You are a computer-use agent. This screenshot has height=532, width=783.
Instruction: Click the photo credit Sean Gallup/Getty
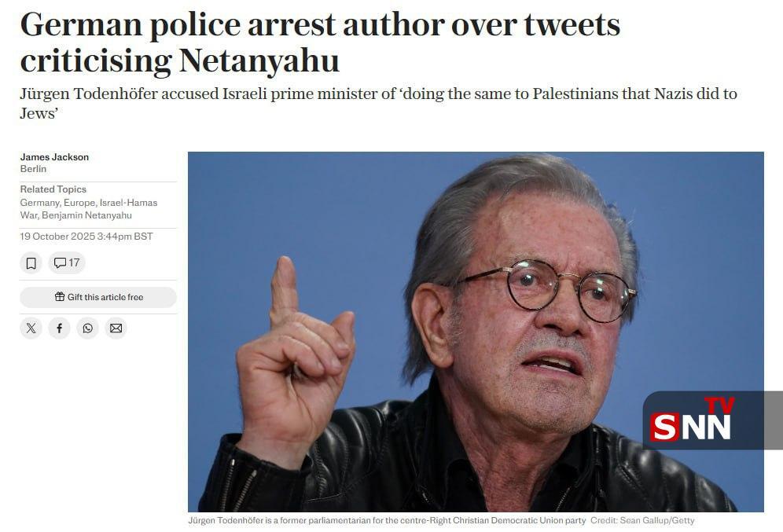point(642,520)
